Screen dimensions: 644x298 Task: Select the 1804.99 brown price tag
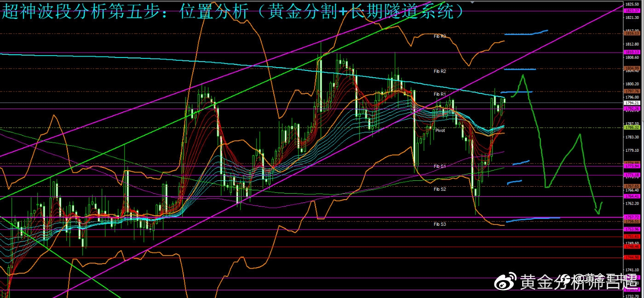coord(632,68)
